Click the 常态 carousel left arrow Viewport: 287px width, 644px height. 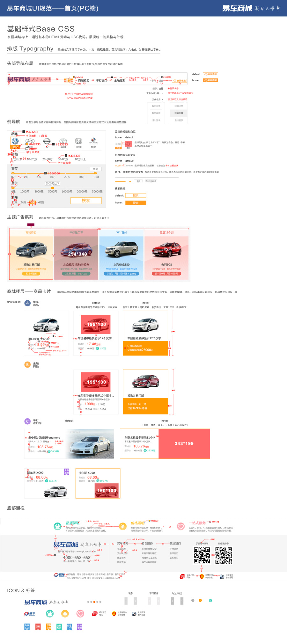tap(126, 601)
